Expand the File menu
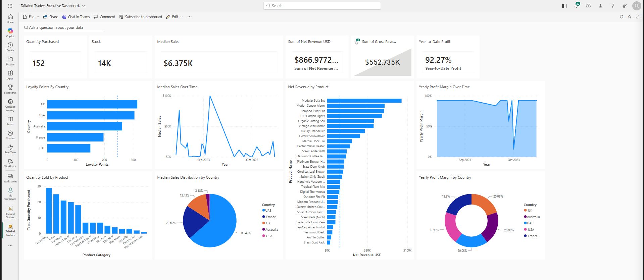Image resolution: width=644 pixels, height=280 pixels. pos(31,17)
